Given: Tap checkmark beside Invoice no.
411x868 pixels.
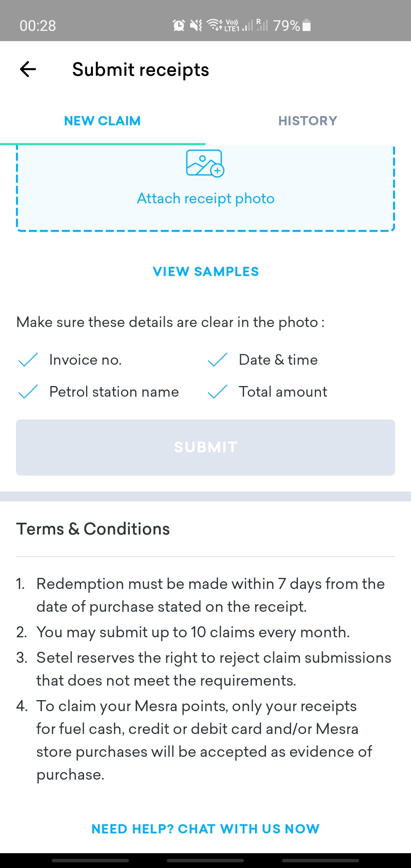Looking at the screenshot, I should point(28,360).
